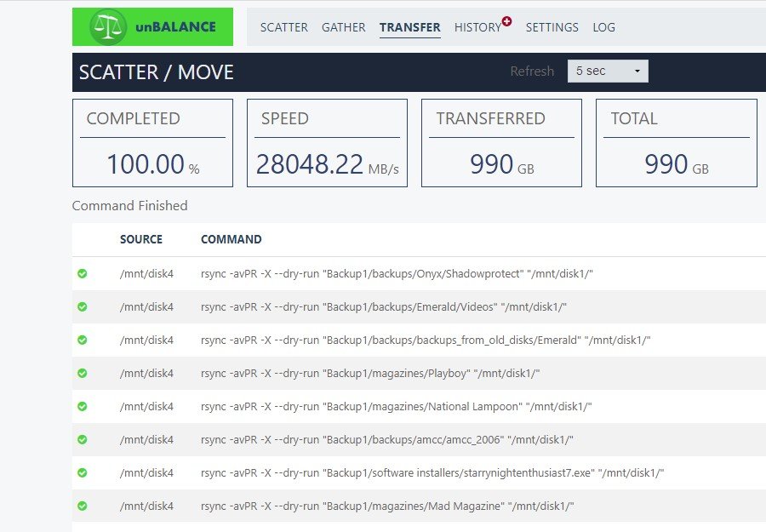Click green check icon for National Lampoon row
The height and width of the screenshot is (532, 766).
(x=83, y=407)
